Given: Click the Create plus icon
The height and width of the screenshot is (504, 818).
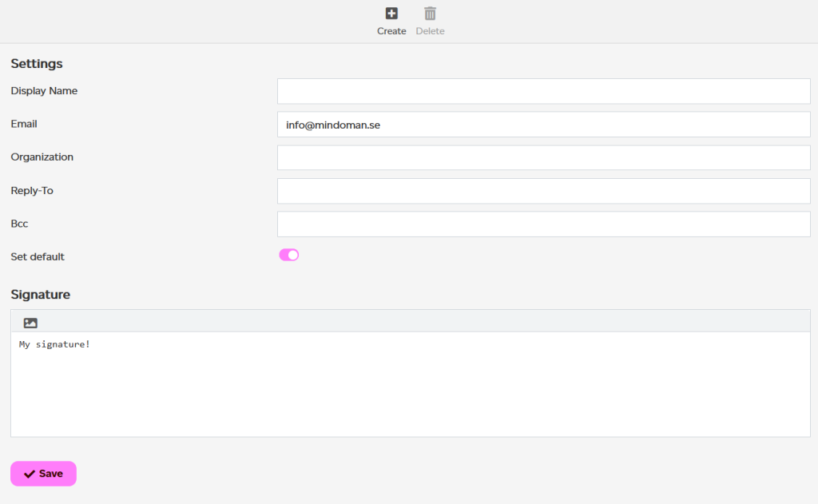Looking at the screenshot, I should tap(391, 14).
